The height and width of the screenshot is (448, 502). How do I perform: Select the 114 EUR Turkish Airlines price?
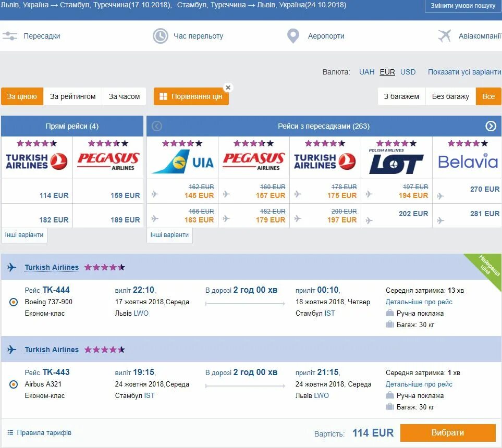[x=54, y=195]
